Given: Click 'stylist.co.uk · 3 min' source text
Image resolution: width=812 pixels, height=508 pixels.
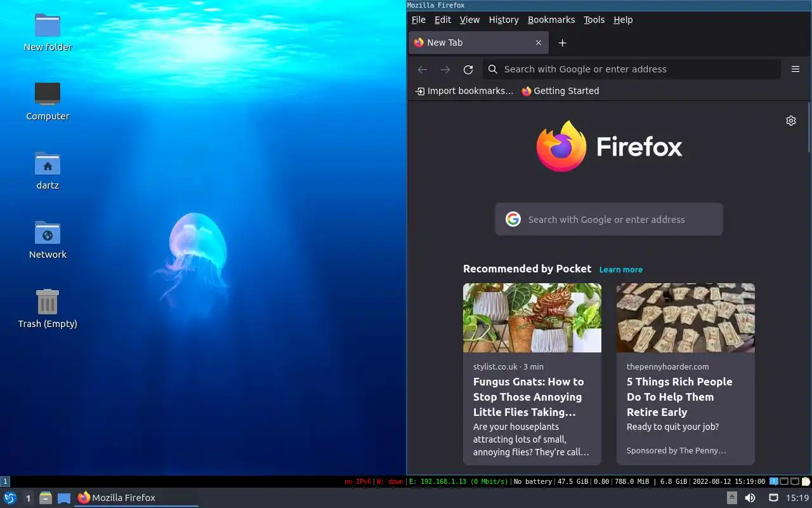Looking at the screenshot, I should click(508, 366).
